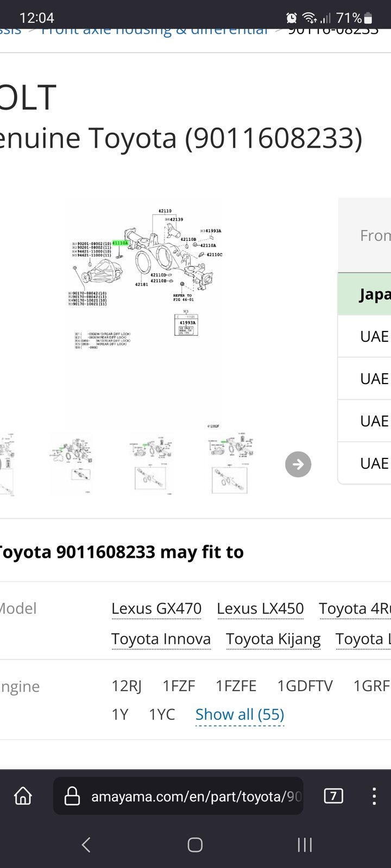Tap the browser home icon

[x=23, y=796]
